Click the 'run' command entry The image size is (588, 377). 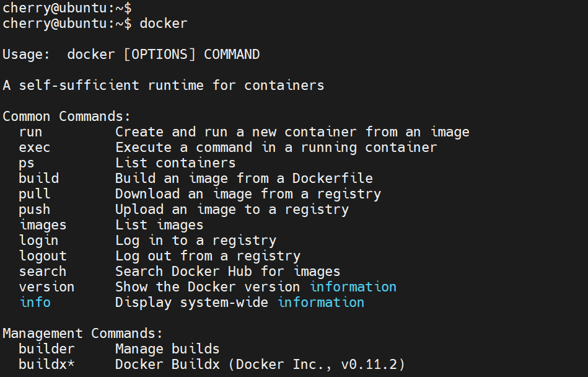click(x=30, y=131)
